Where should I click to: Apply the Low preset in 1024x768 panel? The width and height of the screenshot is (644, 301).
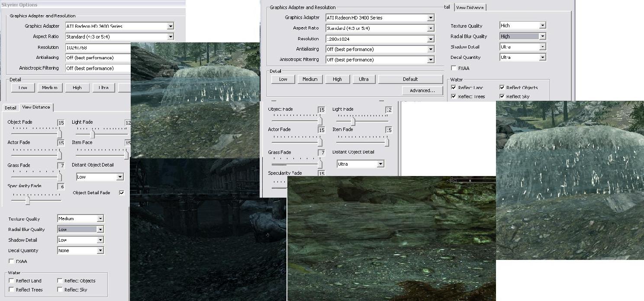[x=23, y=88]
